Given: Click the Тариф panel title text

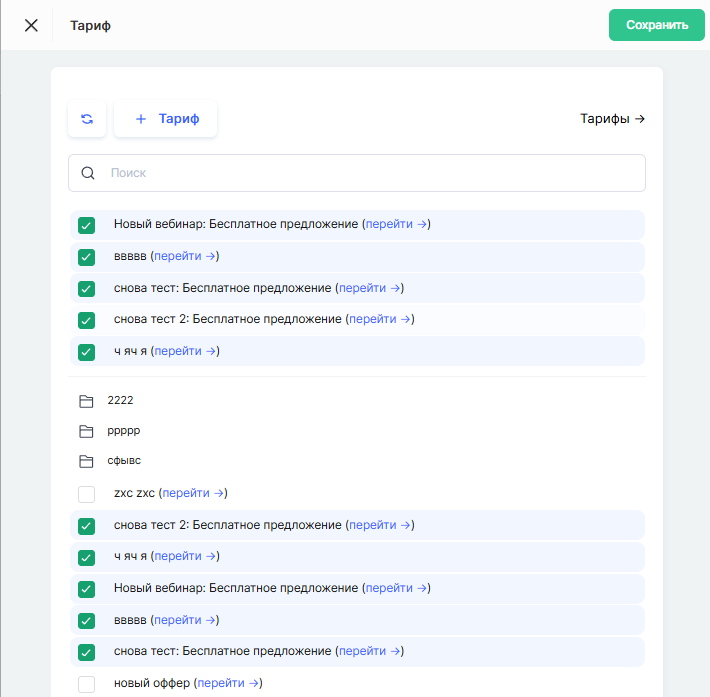Looking at the screenshot, I should pyautogui.click(x=91, y=25).
